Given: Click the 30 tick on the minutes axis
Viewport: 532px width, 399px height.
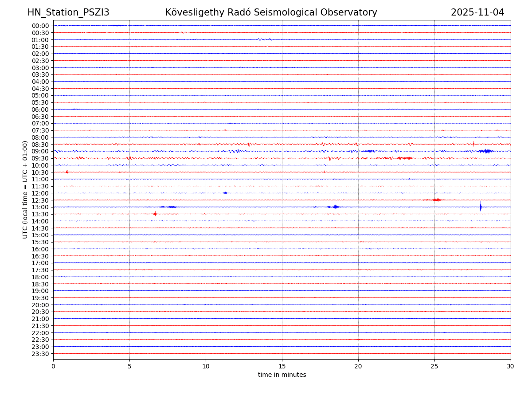Looking at the screenshot, I should click(x=511, y=366).
